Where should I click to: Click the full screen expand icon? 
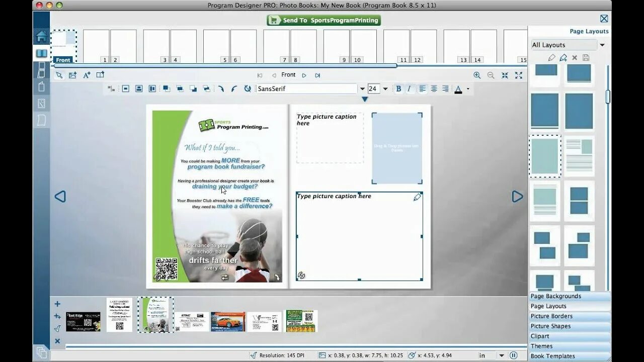519,75
